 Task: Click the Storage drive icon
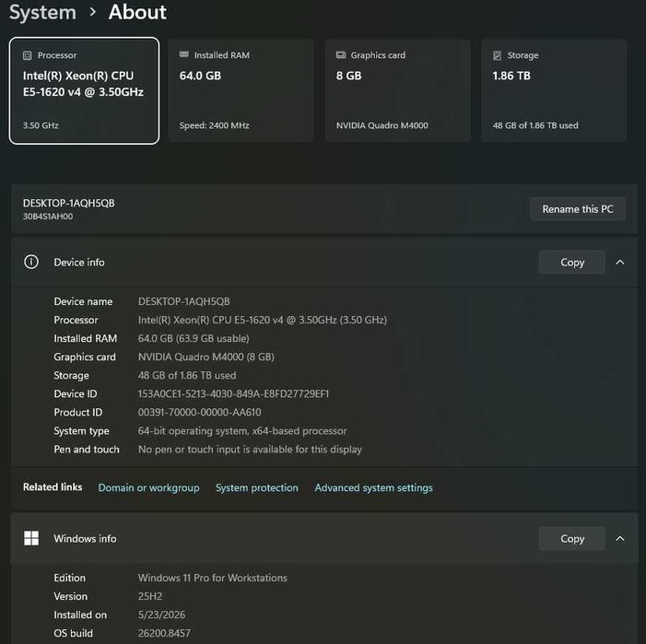(498, 55)
